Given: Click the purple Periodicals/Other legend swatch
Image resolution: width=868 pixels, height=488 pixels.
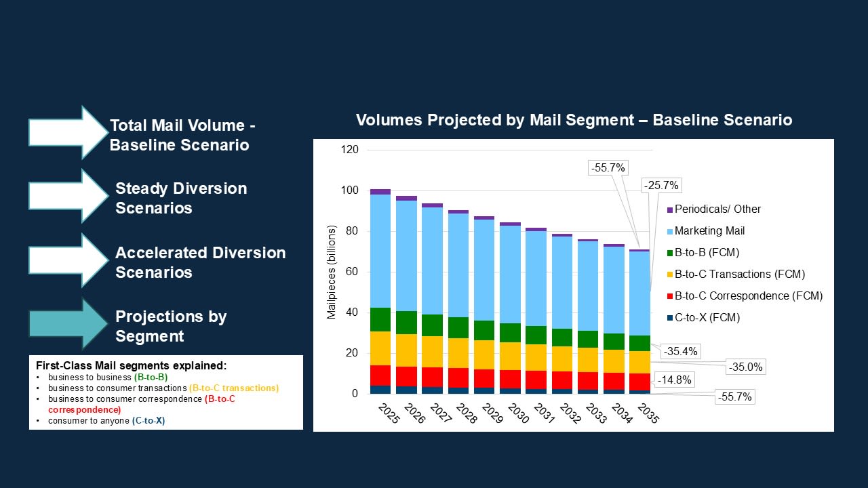Looking at the screenshot, I should [669, 209].
